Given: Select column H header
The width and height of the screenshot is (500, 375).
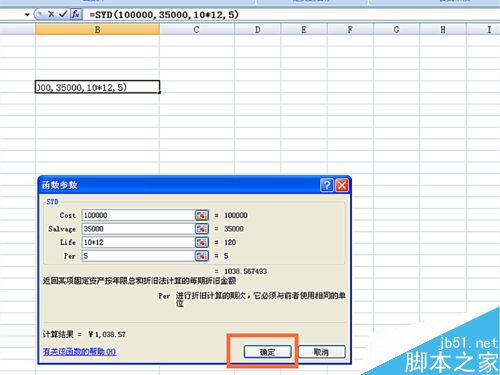Looking at the screenshot, I should 443,30.
